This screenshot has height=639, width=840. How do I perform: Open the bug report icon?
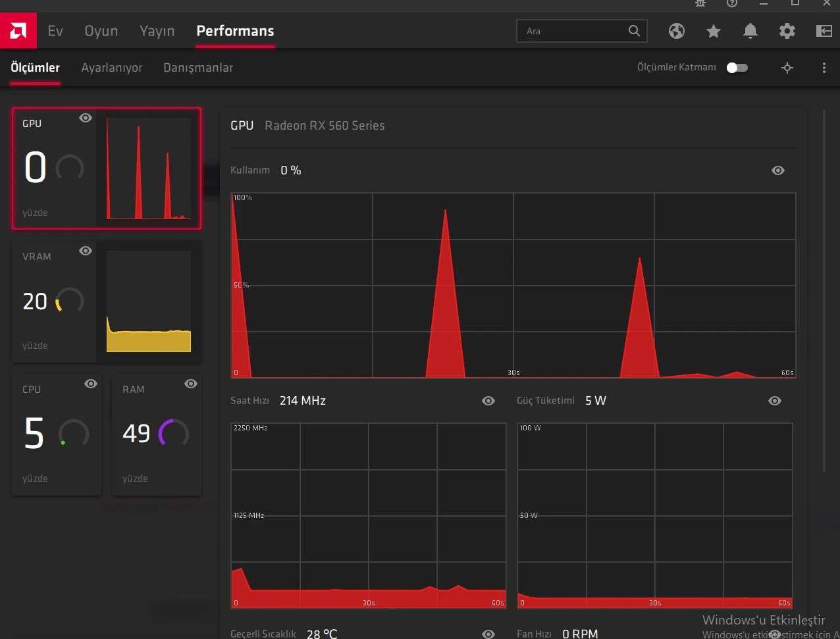[x=700, y=3]
